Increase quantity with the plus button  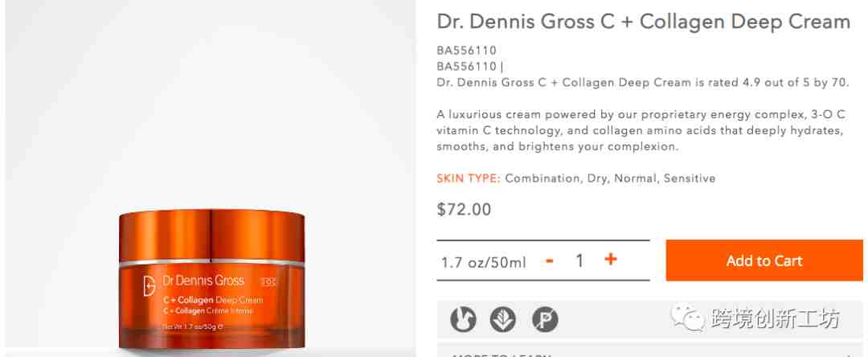click(611, 260)
